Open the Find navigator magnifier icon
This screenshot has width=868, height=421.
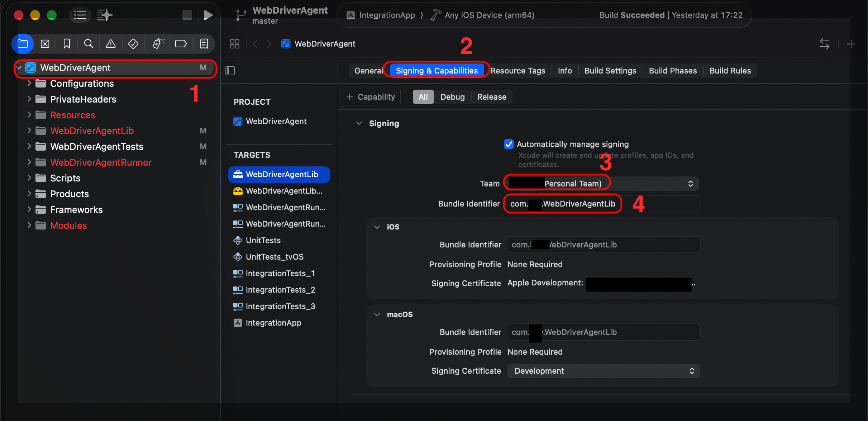pyautogui.click(x=89, y=44)
